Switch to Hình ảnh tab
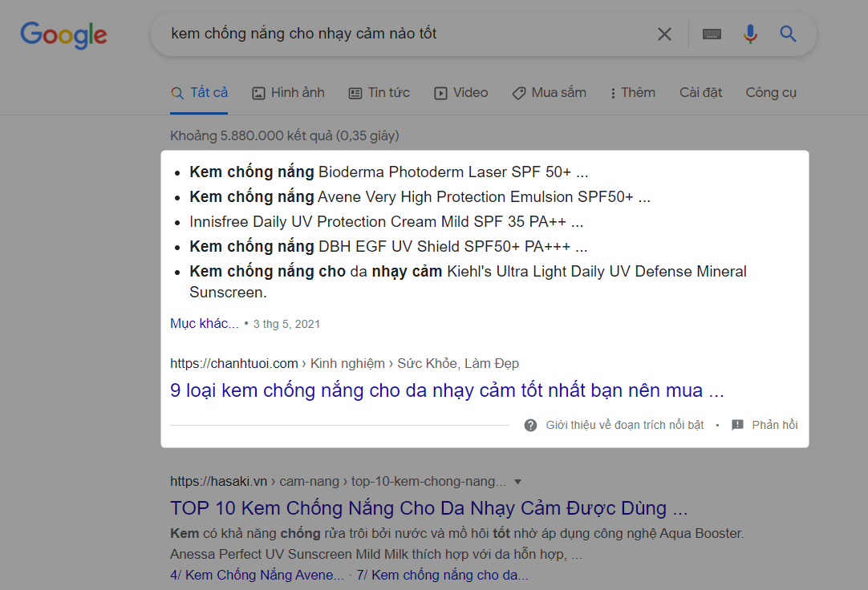This screenshot has height=590, width=868. click(x=289, y=93)
